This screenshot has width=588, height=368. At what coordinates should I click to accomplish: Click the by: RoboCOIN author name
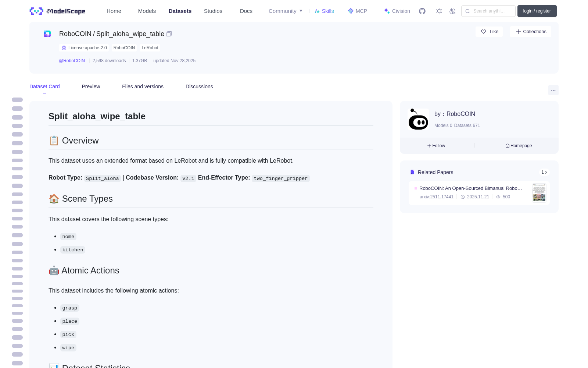click(455, 114)
